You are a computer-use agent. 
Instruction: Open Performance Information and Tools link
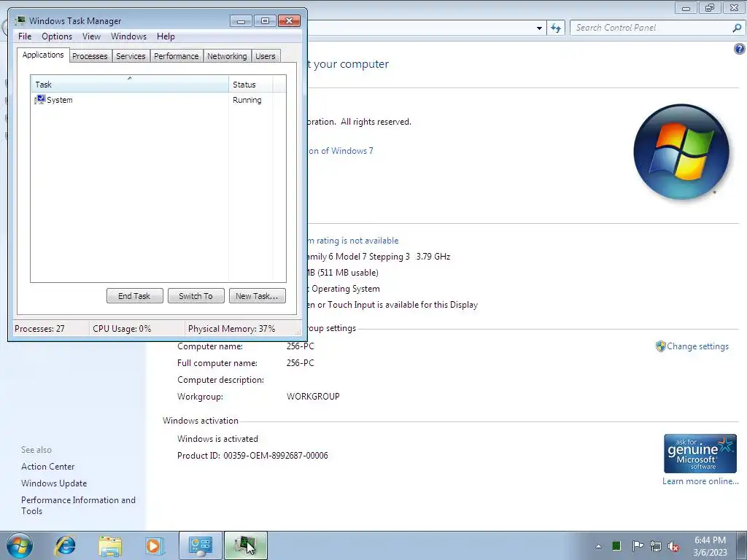(78, 505)
